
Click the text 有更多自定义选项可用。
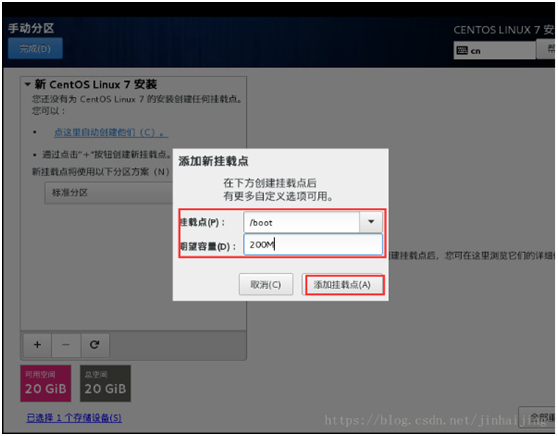[278, 196]
